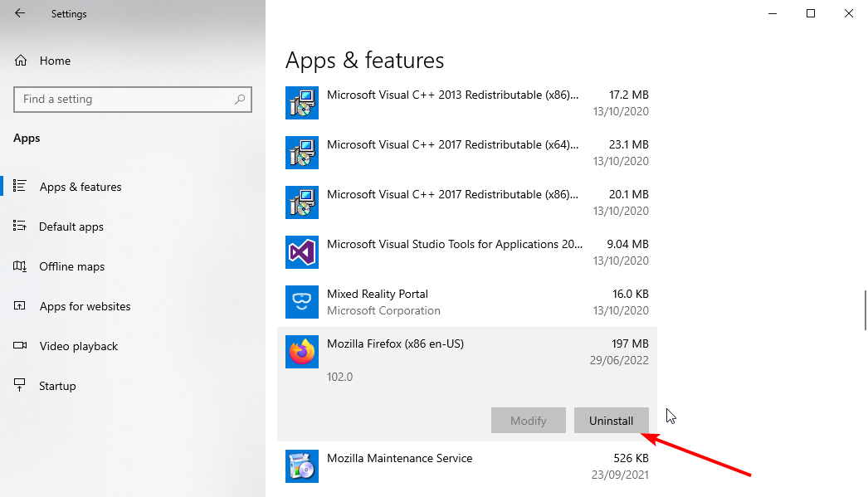Click the Visual C++ 2017 x86 installer icon
This screenshot has height=497, width=868.
pos(302,202)
